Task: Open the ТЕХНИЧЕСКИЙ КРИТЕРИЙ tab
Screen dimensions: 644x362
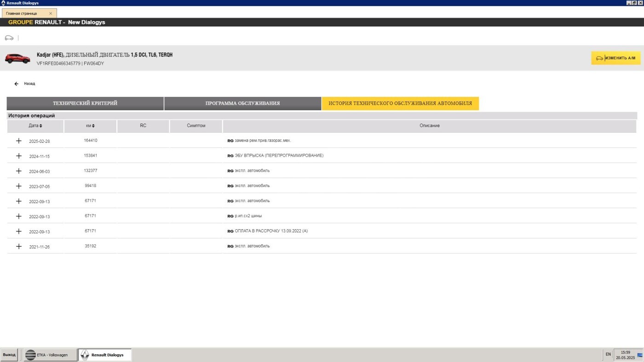Action: point(85,103)
